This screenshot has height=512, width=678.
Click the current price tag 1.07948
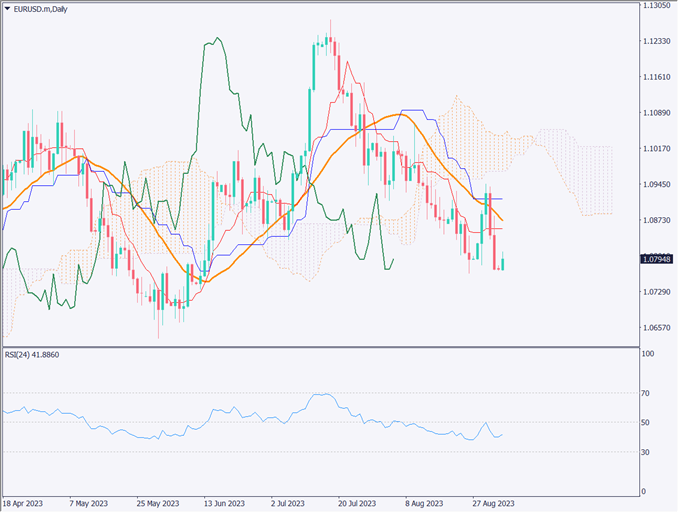pos(656,260)
